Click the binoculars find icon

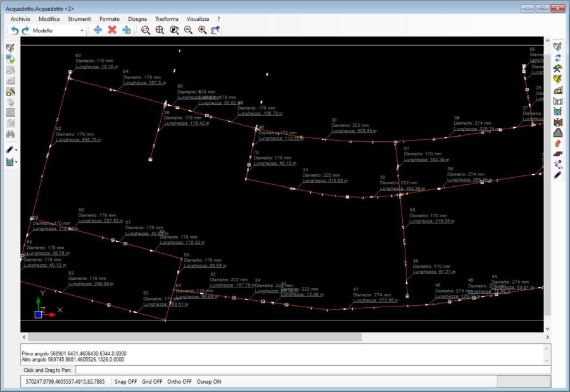click(10, 134)
